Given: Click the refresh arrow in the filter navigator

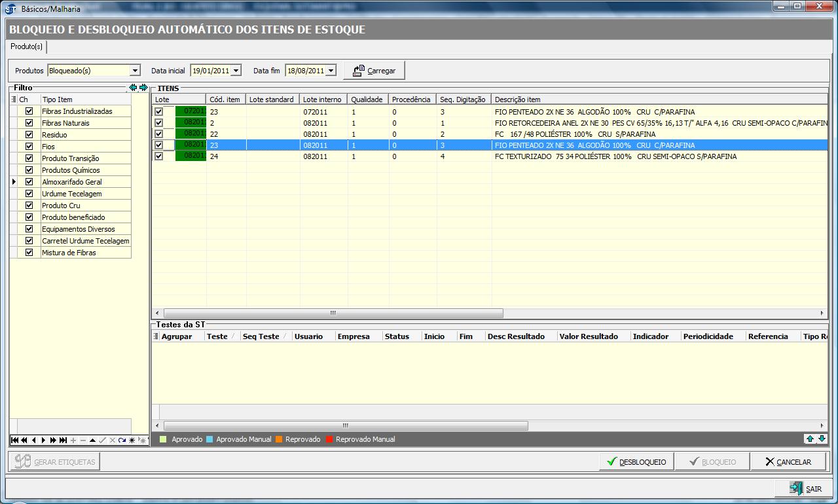Looking at the screenshot, I should [122, 441].
